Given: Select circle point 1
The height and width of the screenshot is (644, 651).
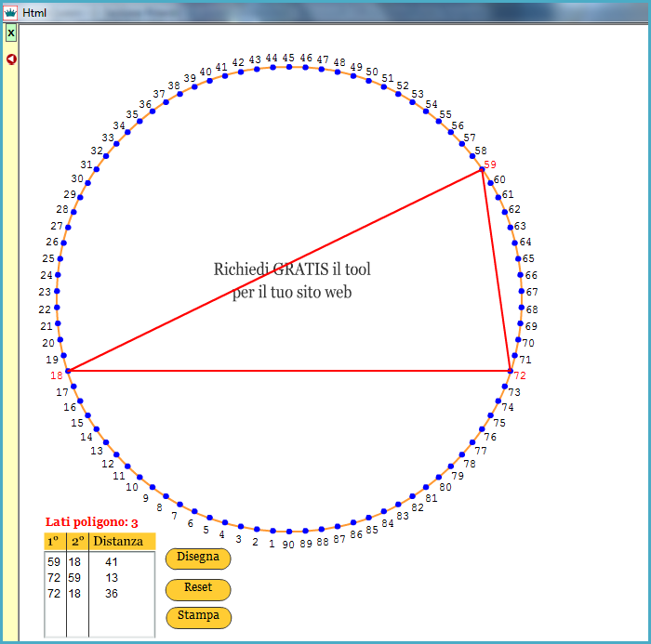Looking at the screenshot, I should (272, 531).
